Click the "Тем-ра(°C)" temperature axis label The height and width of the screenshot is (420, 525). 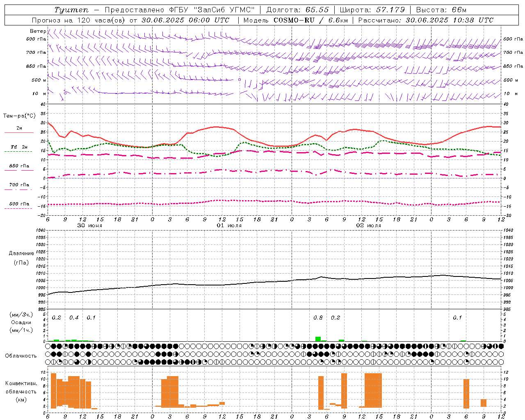click(19, 116)
